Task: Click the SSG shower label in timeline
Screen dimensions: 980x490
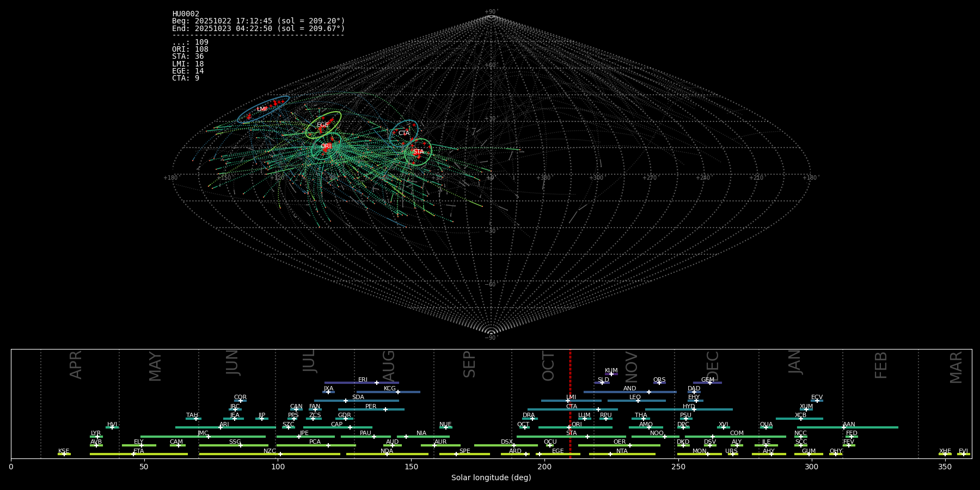Action: (235, 442)
